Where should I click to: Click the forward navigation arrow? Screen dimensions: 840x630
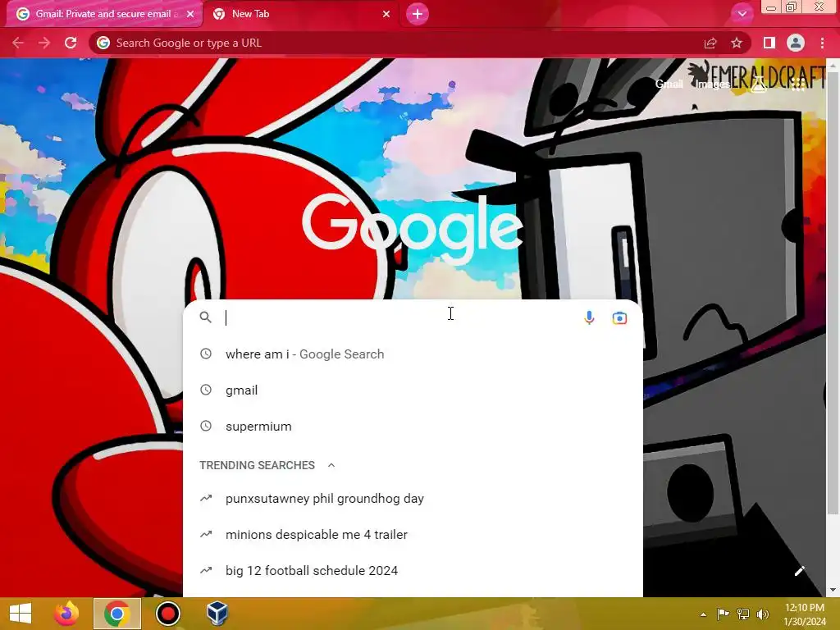click(44, 43)
